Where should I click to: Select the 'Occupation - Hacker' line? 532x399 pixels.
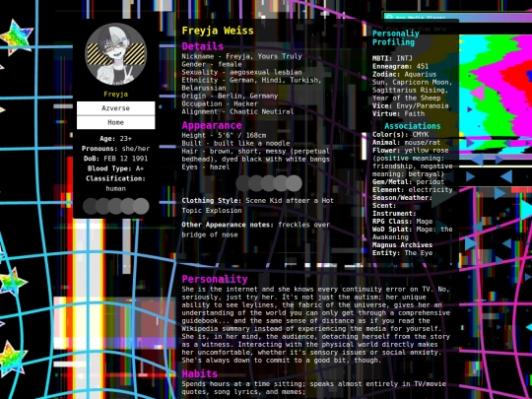(x=220, y=103)
